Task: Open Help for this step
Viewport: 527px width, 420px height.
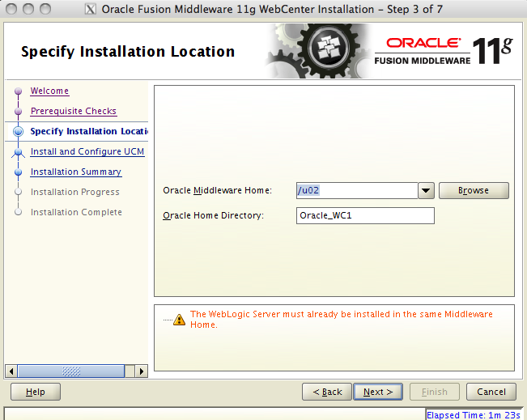Action: pos(36,392)
